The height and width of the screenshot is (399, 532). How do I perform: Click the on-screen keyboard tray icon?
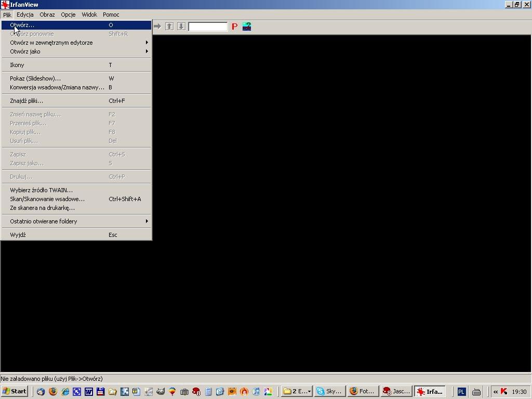pyautogui.click(x=476, y=392)
